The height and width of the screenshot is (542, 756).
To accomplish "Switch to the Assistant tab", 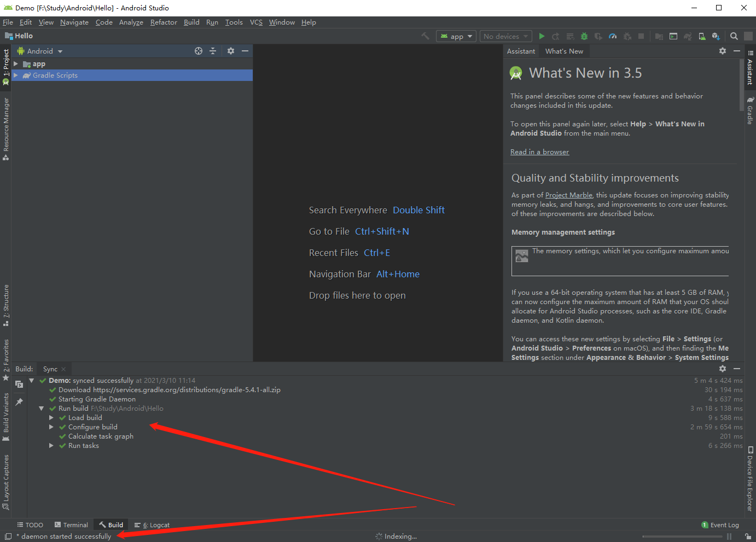I will (x=521, y=51).
